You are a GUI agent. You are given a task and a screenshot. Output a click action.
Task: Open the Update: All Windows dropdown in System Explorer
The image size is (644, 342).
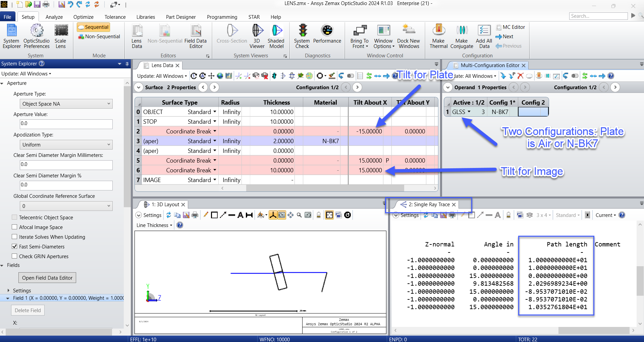pyautogui.click(x=26, y=74)
